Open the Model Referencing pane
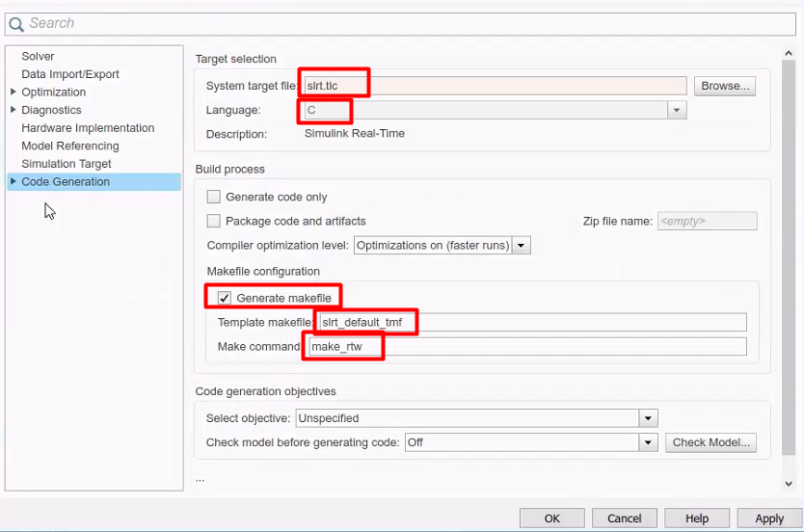Image resolution: width=804 pixels, height=532 pixels. 70,146
